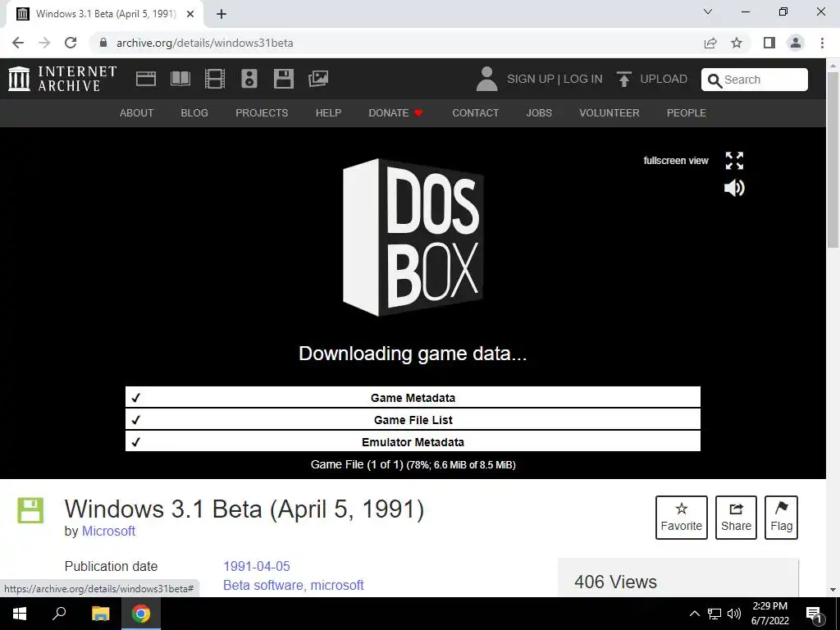This screenshot has width=840, height=630.
Task: Go back in Chrome
Action: 18,43
